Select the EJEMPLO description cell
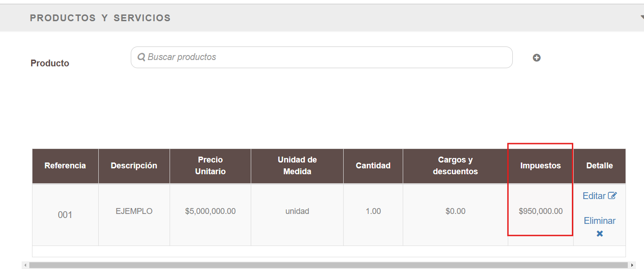This screenshot has width=644, height=269. [x=134, y=215]
